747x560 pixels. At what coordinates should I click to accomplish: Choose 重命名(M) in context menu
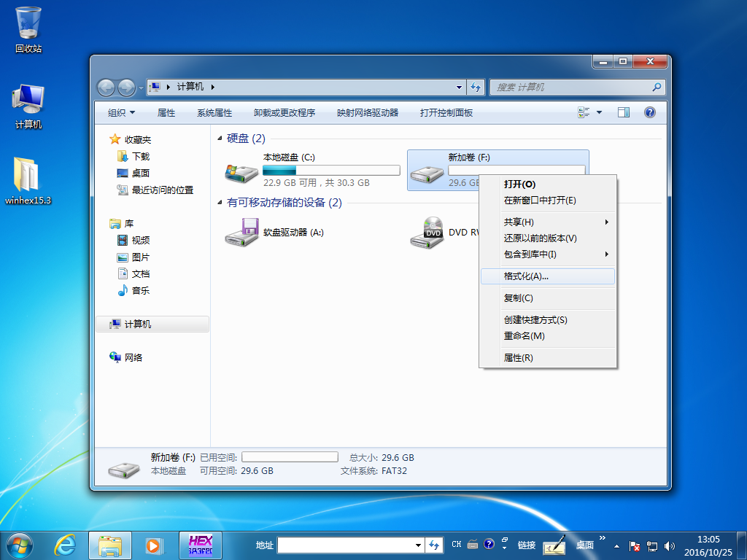(547, 336)
